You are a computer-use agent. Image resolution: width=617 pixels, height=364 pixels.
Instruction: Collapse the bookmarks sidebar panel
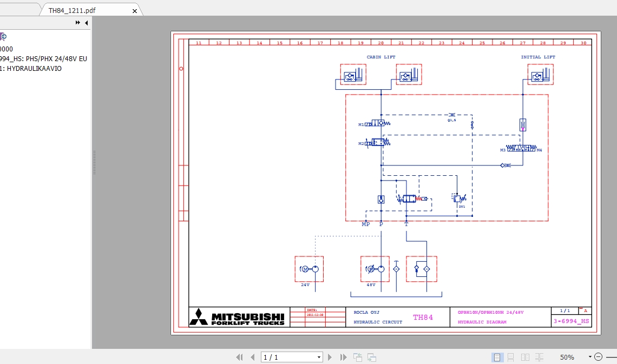tap(86, 23)
